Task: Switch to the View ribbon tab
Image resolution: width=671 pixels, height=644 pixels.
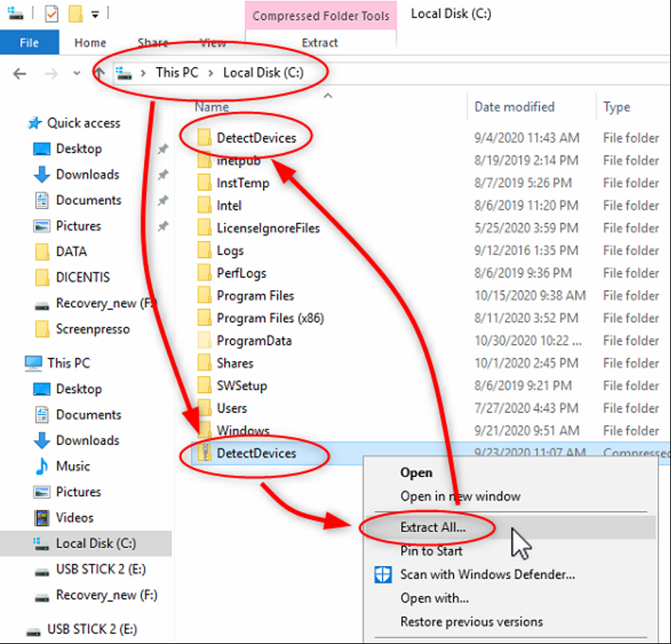Action: (213, 43)
